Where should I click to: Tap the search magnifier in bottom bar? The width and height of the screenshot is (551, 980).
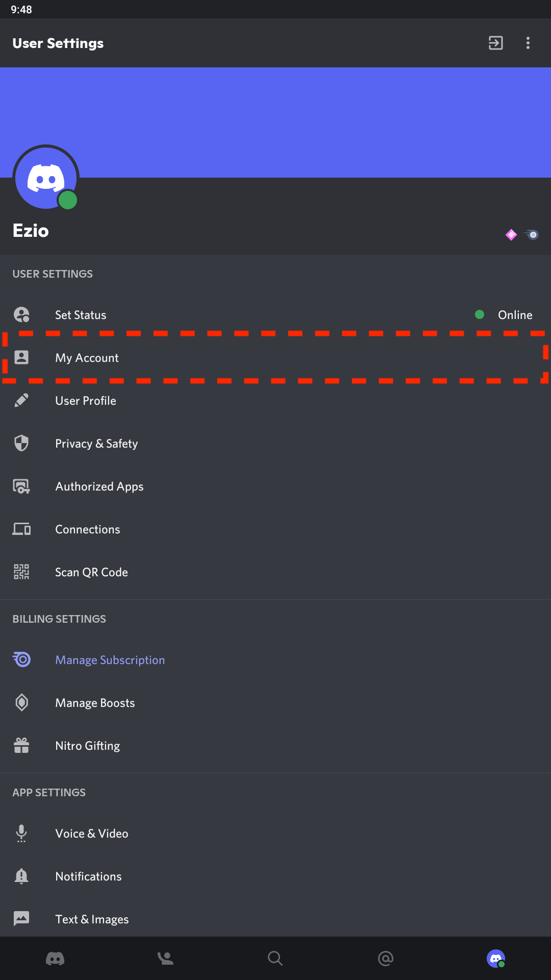[275, 959]
